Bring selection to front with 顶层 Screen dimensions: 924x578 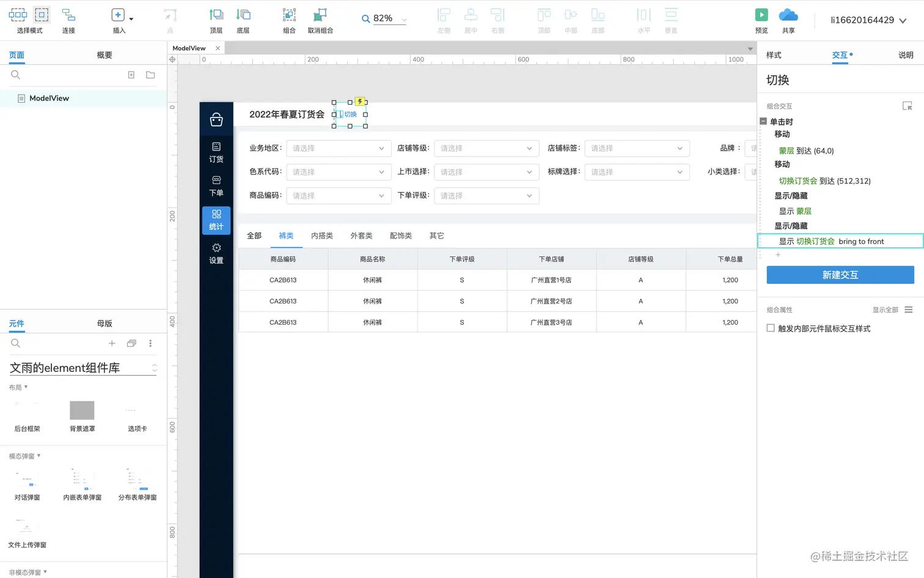(216, 15)
